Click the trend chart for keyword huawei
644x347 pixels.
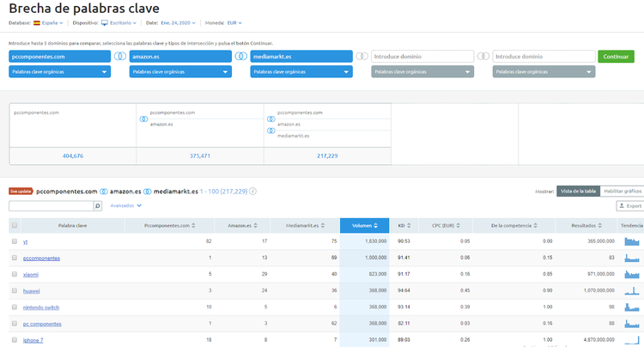tap(632, 290)
